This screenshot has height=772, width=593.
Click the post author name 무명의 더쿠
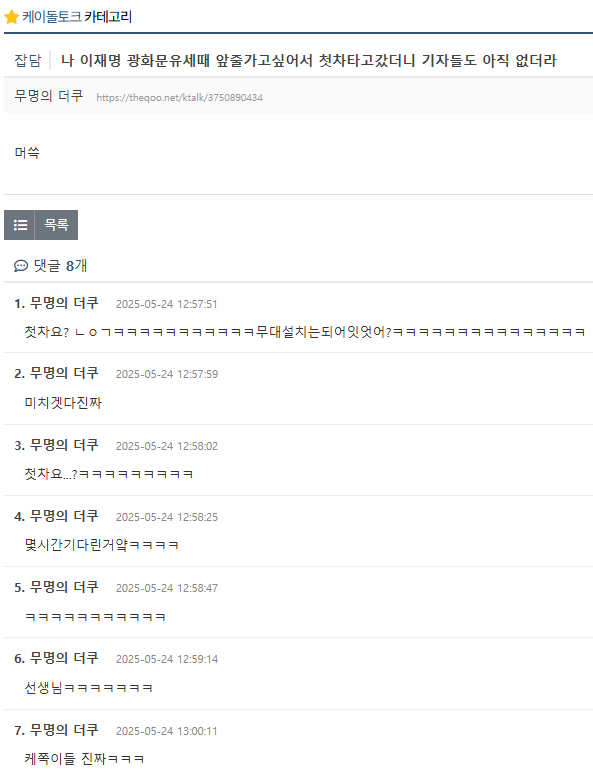[49, 96]
